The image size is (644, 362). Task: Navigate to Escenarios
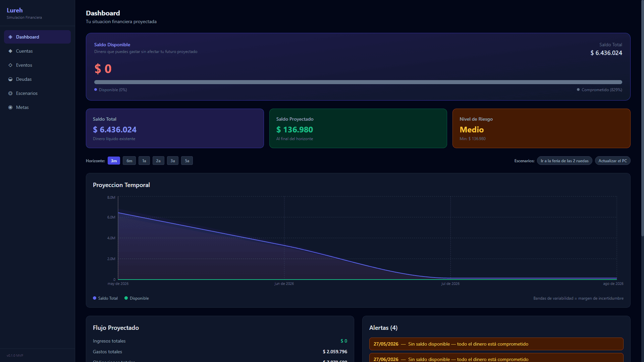click(x=37, y=93)
